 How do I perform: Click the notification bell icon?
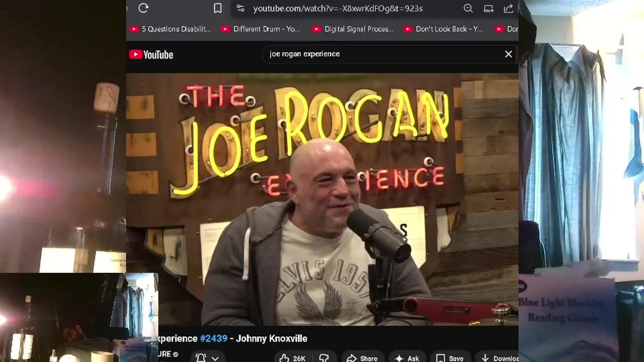201,358
